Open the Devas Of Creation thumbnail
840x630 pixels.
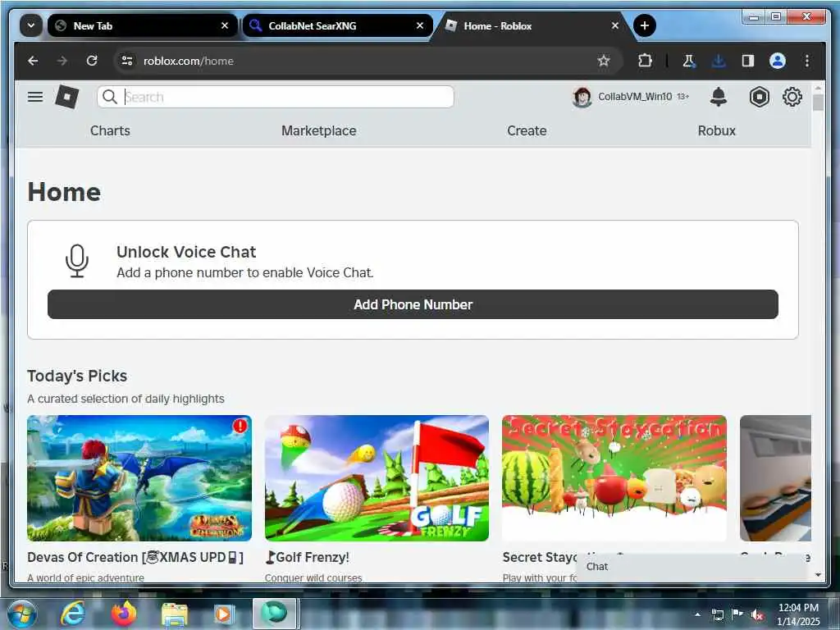[139, 478]
